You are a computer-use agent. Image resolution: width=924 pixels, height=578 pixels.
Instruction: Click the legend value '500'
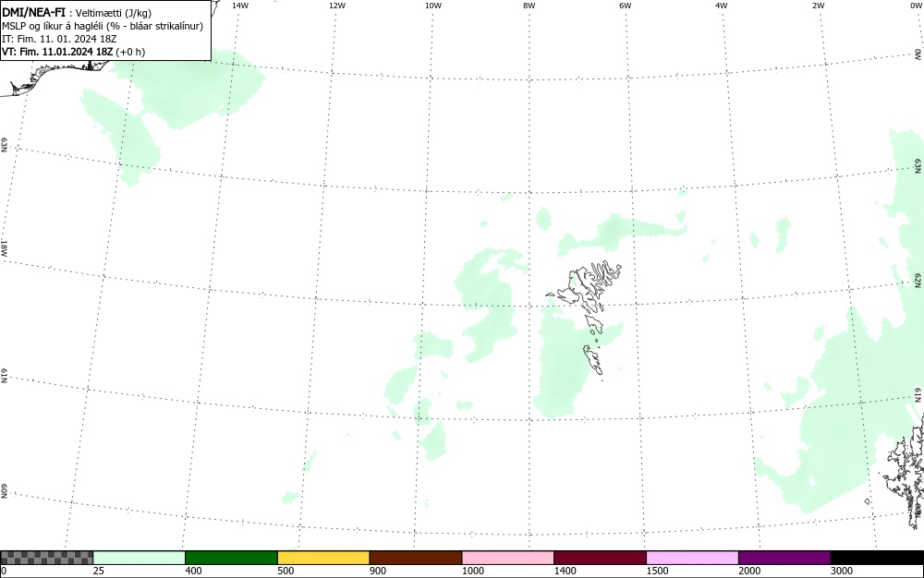pyautogui.click(x=286, y=571)
